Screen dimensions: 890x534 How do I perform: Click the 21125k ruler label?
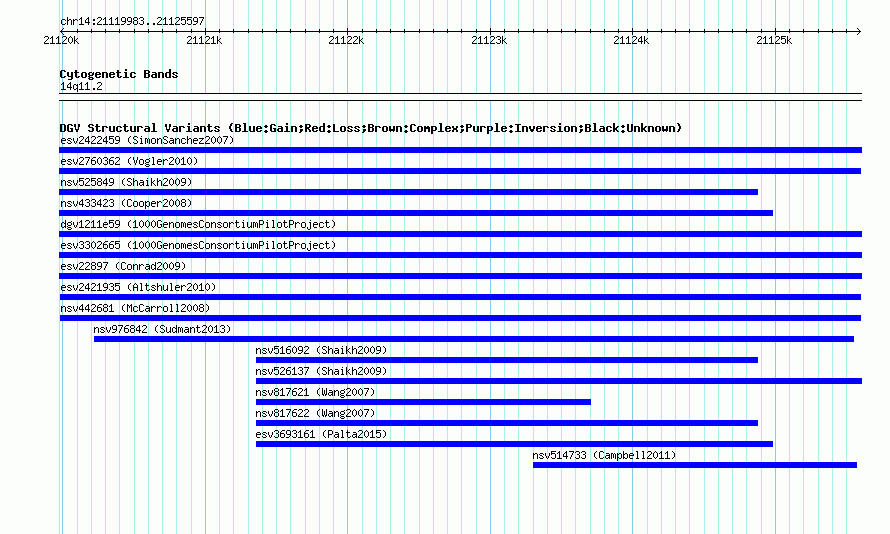click(774, 40)
